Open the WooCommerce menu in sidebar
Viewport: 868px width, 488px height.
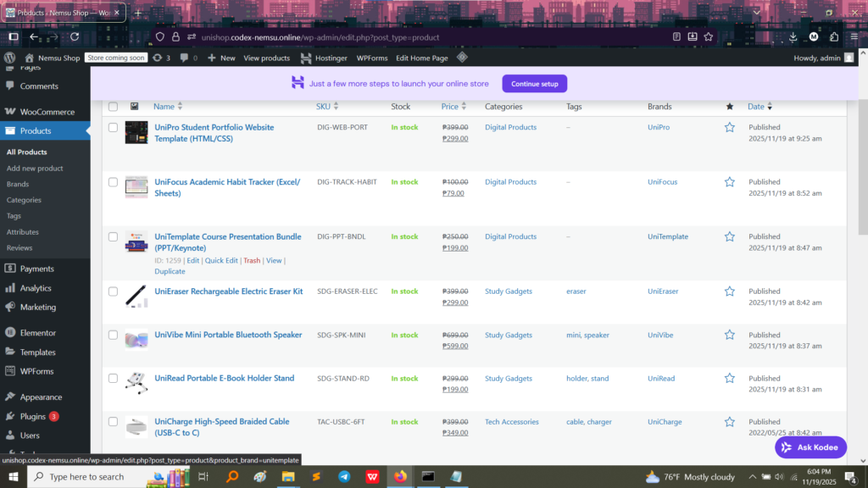[47, 112]
